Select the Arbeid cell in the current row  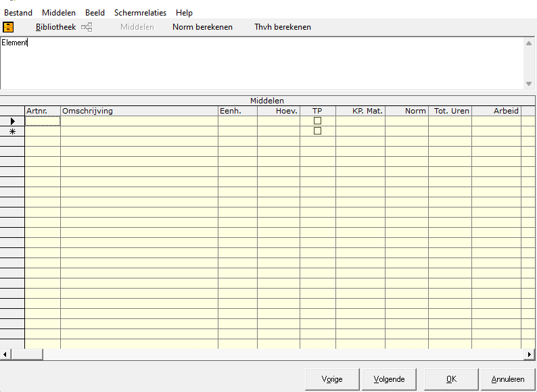point(496,121)
